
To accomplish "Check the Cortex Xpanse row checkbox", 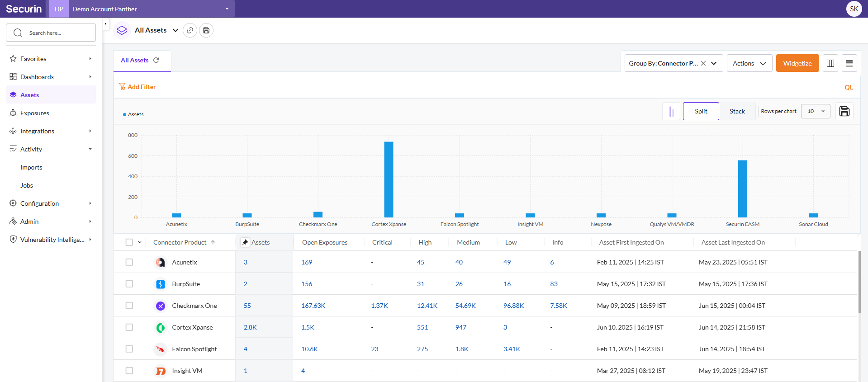I will (129, 327).
